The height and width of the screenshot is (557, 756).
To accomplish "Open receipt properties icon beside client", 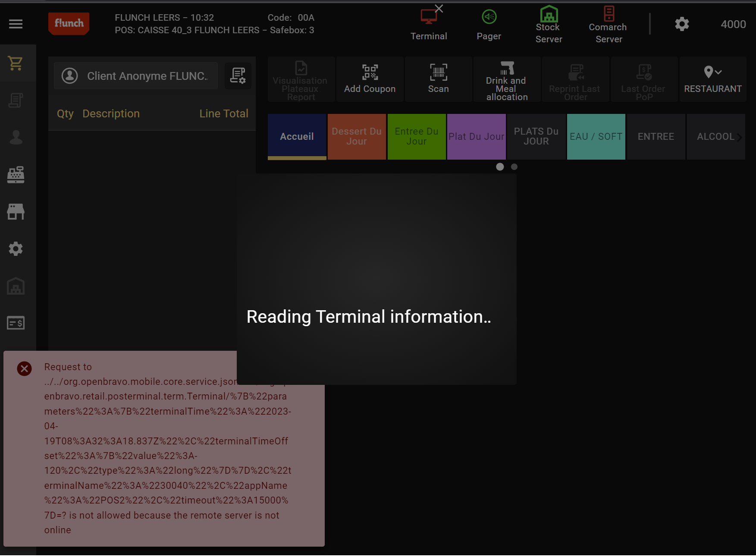I will coord(238,76).
